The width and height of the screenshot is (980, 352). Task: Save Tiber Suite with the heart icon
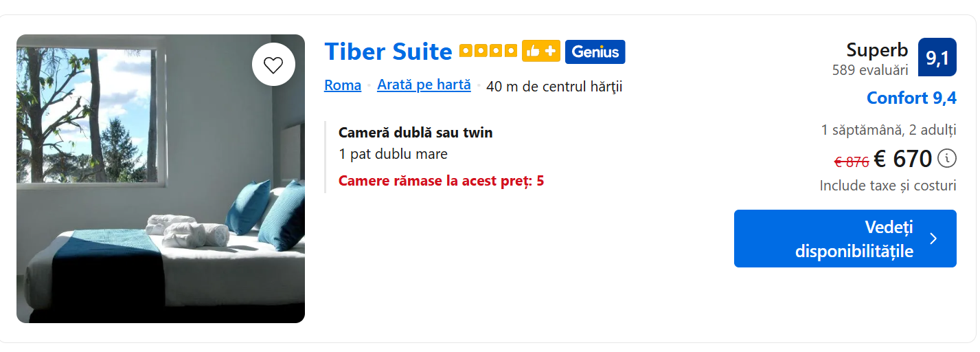tap(273, 65)
